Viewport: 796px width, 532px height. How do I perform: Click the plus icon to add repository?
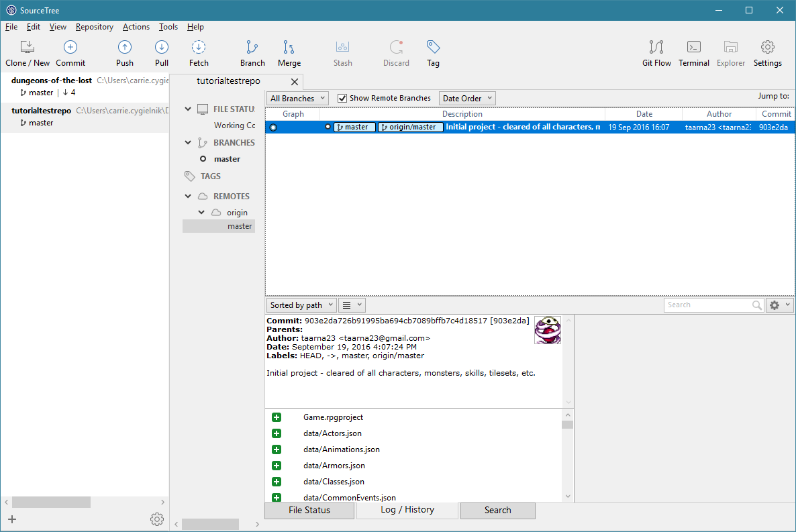pyautogui.click(x=12, y=519)
